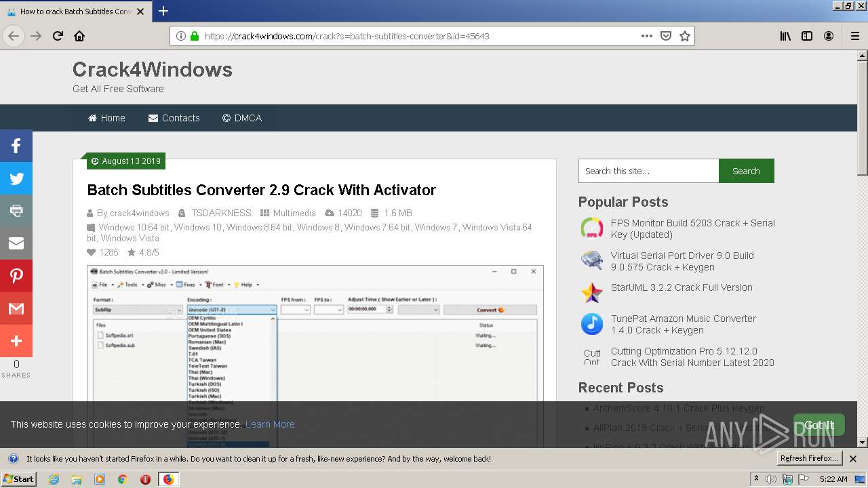Open more share options plus icon
The height and width of the screenshot is (488, 868).
(x=16, y=341)
